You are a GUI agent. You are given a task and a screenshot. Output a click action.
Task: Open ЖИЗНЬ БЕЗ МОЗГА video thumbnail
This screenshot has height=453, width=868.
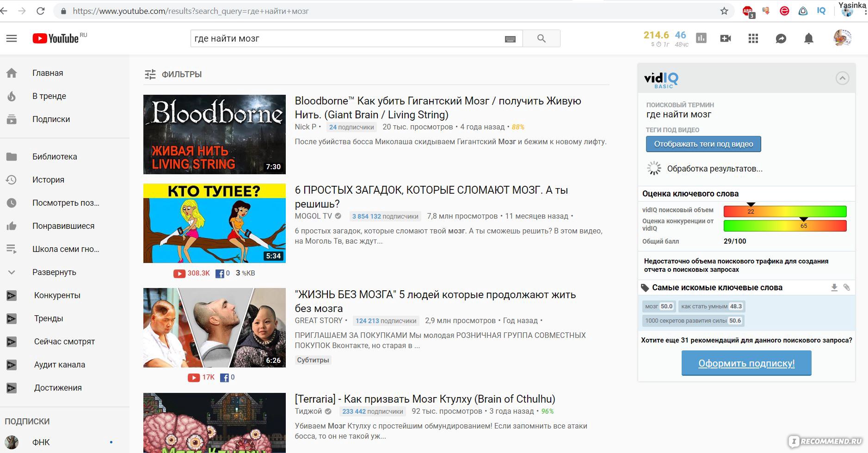pos(215,328)
